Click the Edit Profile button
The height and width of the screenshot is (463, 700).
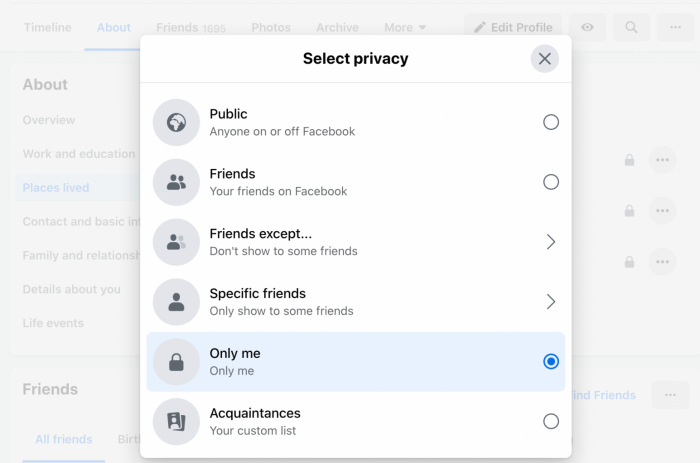click(512, 27)
